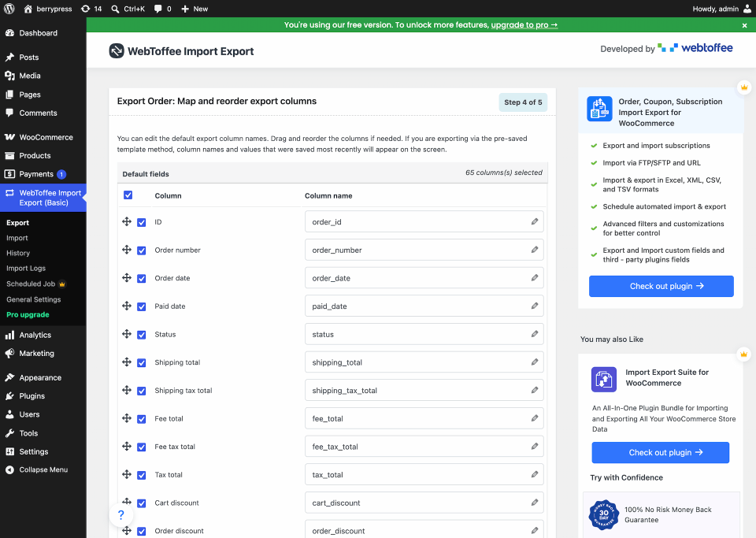Dismiss the free version upgrade banner
Image resolution: width=756 pixels, height=538 pixels.
click(744, 25)
